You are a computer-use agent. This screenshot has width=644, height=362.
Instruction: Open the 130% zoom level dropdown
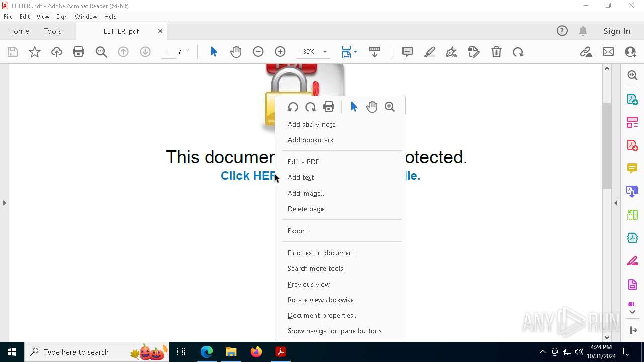[325, 52]
